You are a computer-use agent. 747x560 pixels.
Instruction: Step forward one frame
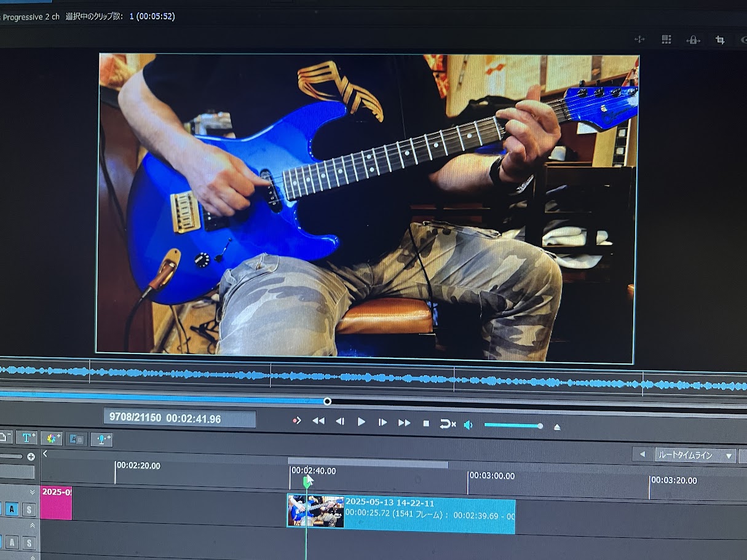tap(382, 422)
